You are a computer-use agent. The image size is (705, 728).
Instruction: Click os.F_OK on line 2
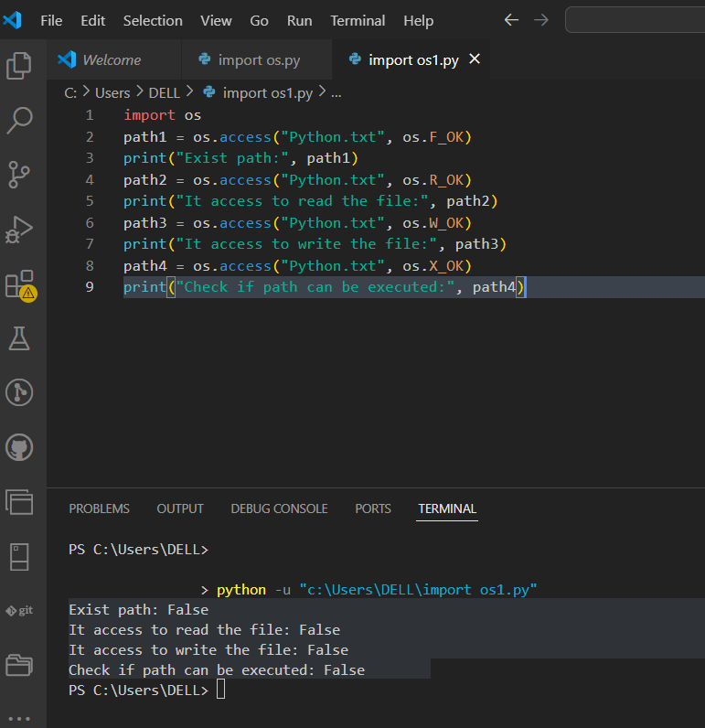coord(433,137)
